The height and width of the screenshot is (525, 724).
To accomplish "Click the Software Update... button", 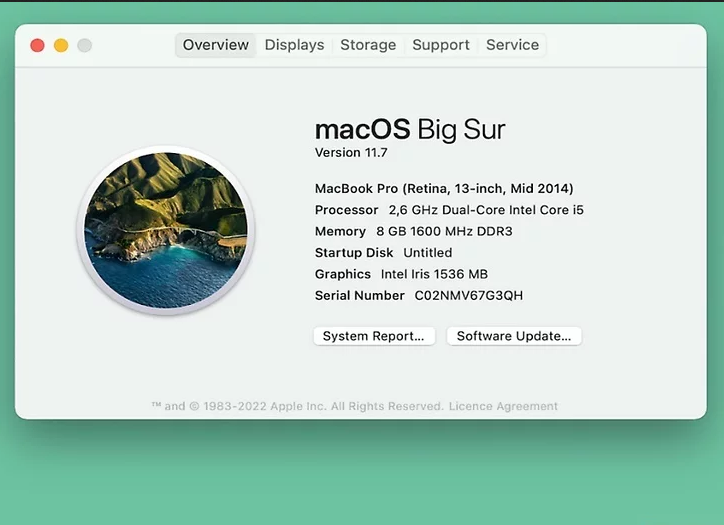I will pyautogui.click(x=514, y=336).
